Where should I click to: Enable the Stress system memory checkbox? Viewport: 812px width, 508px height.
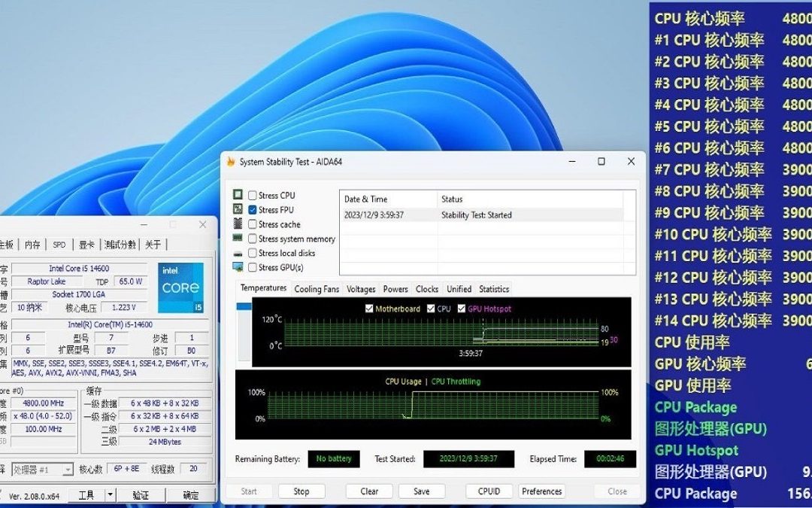point(253,239)
